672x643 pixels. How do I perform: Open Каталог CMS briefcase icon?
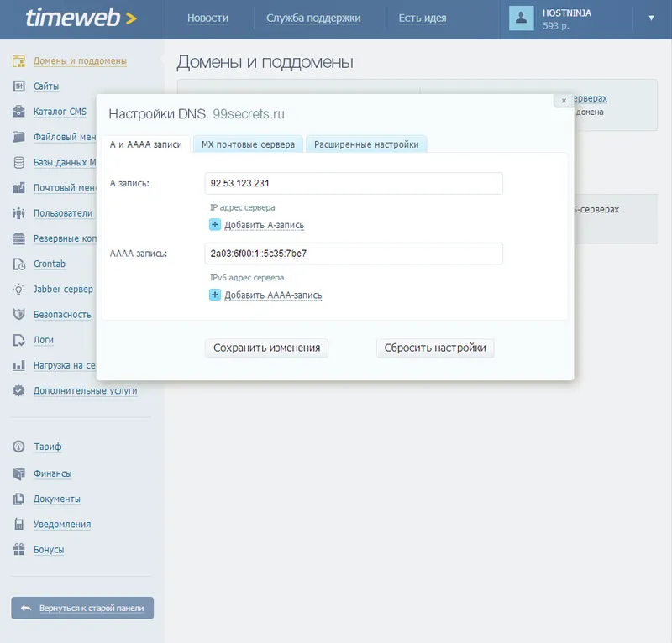pyautogui.click(x=18, y=112)
